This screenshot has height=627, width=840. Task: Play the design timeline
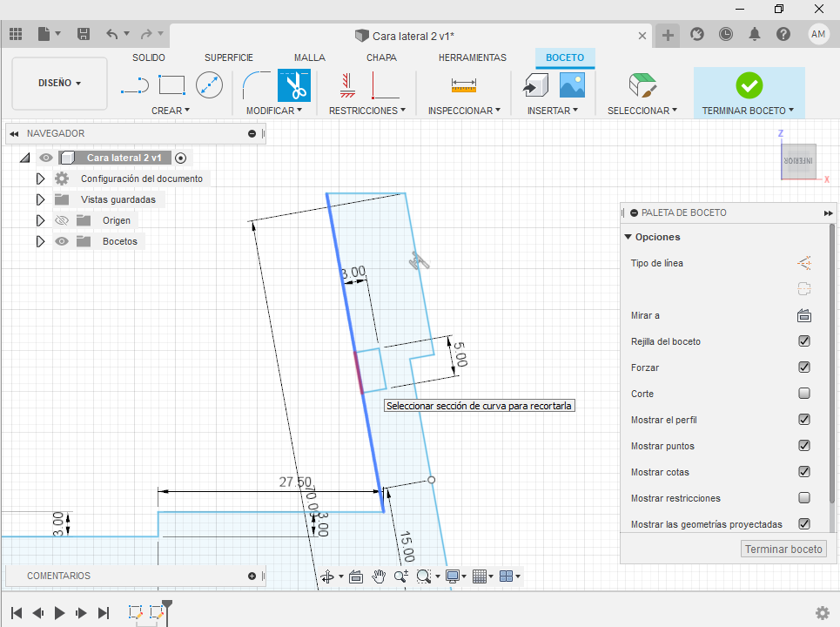[59, 612]
